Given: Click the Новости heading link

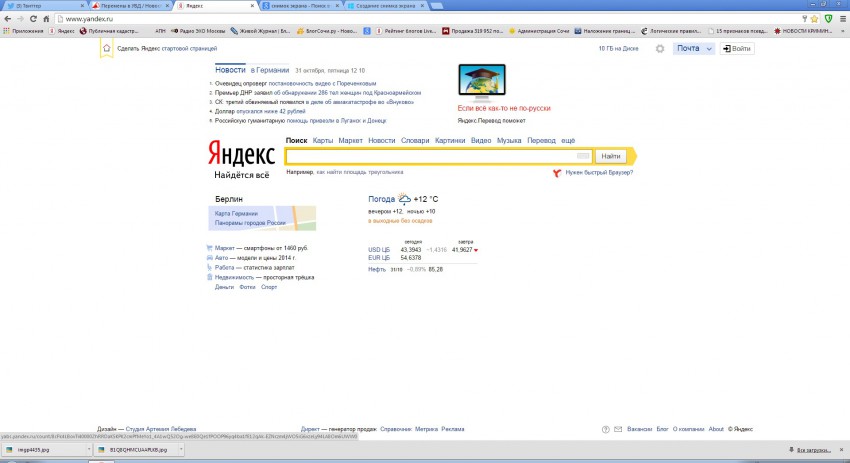Looking at the screenshot, I should coord(230,70).
